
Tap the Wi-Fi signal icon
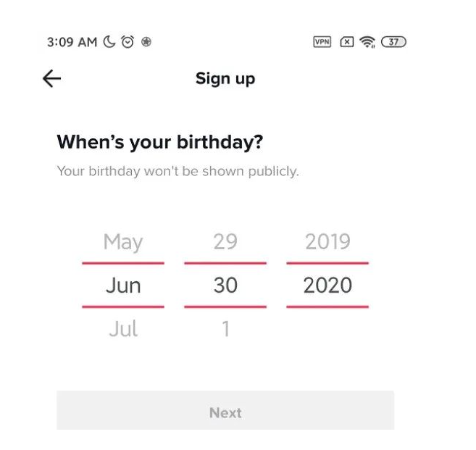tap(368, 42)
